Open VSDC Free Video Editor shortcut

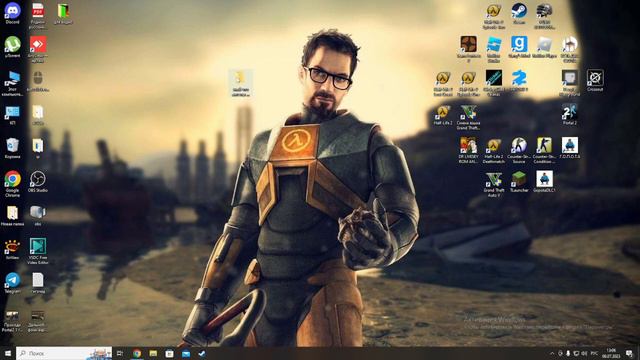click(x=38, y=251)
